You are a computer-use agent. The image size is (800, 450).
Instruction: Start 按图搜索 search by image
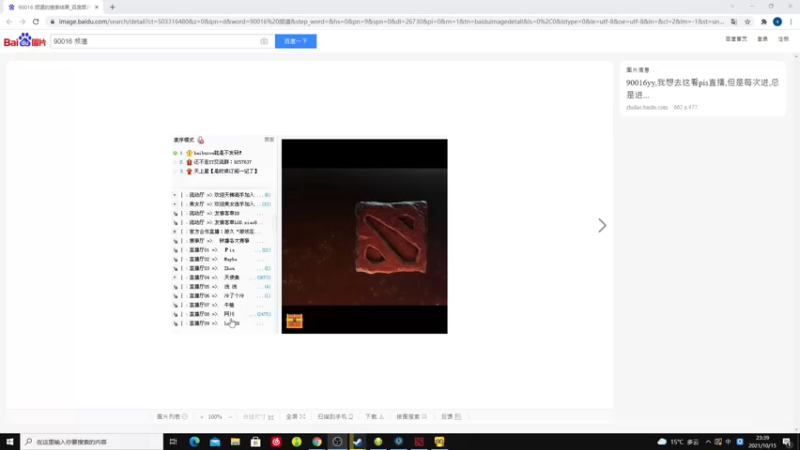click(411, 417)
